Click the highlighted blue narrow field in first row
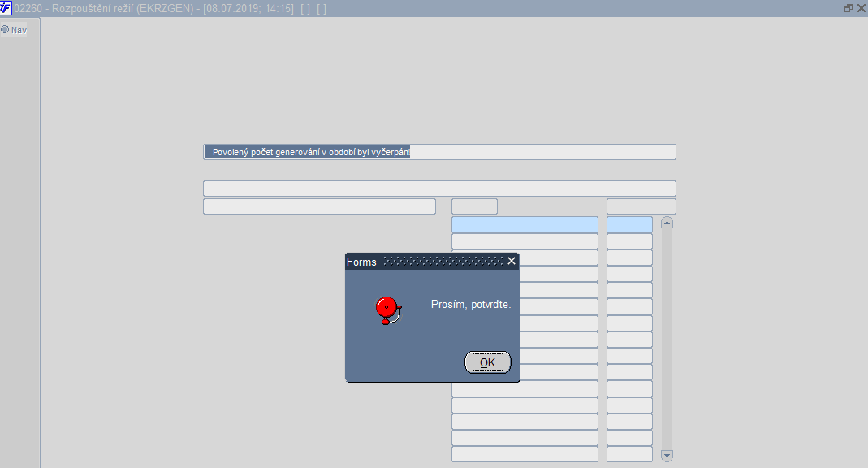 pos(629,224)
